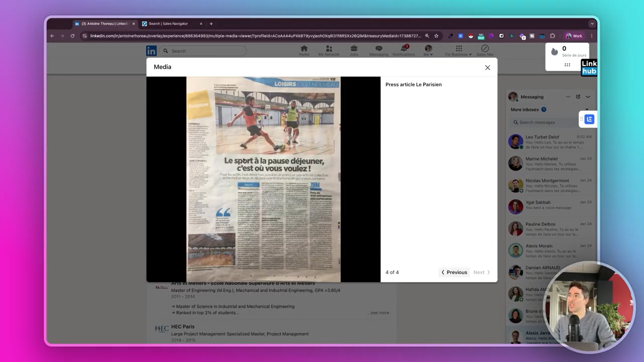Open the blue floating extension icon
644x362 pixels.
coord(589,119)
